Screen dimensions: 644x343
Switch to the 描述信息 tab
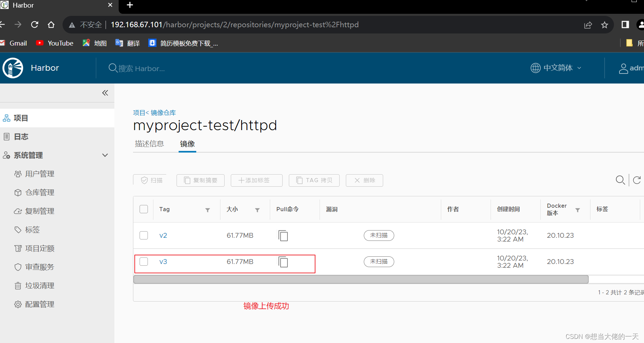149,144
